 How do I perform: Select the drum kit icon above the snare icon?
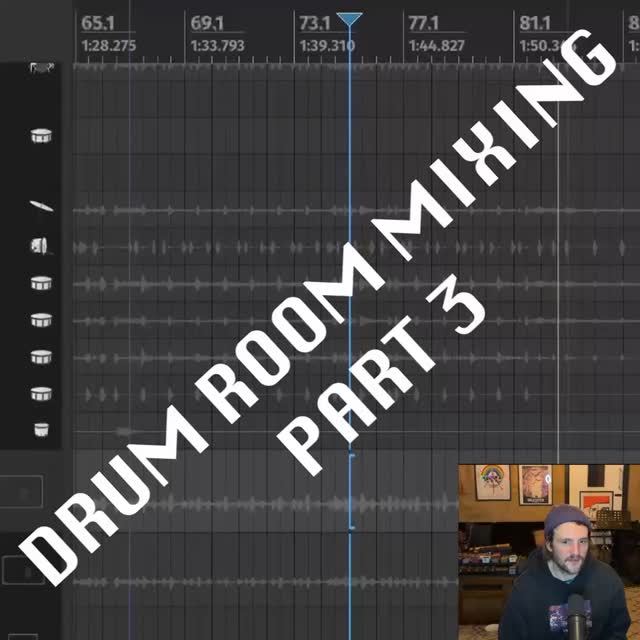[42, 68]
